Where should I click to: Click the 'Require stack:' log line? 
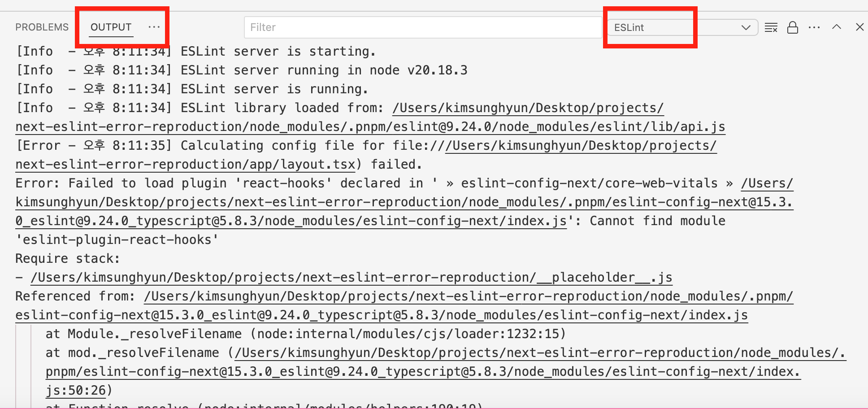tap(68, 259)
